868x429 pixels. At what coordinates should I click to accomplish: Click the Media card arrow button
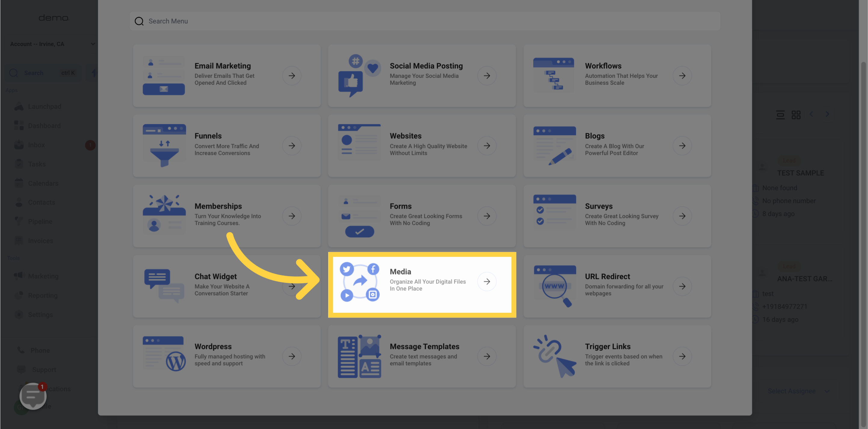coord(487,281)
